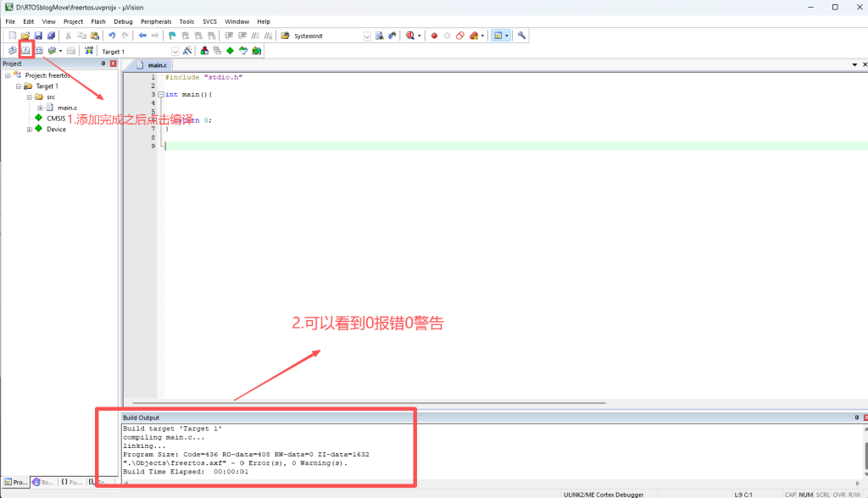This screenshot has width=868, height=498.
Task: Open the Flash menu
Action: coord(98,21)
